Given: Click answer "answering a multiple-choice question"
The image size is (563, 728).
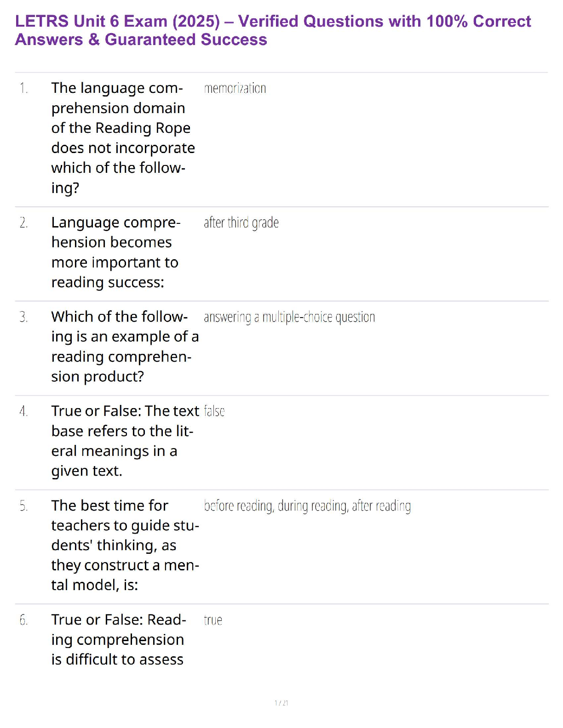Looking at the screenshot, I should (x=289, y=317).
